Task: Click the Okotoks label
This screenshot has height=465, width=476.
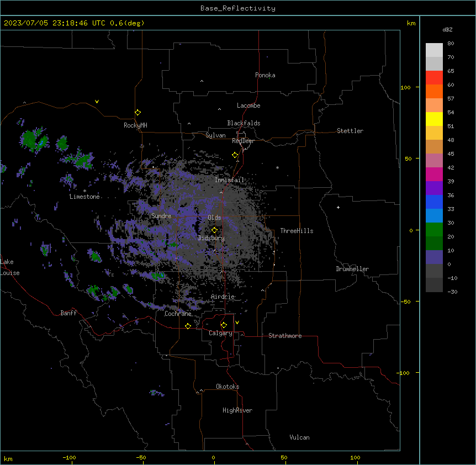Action: tap(228, 387)
